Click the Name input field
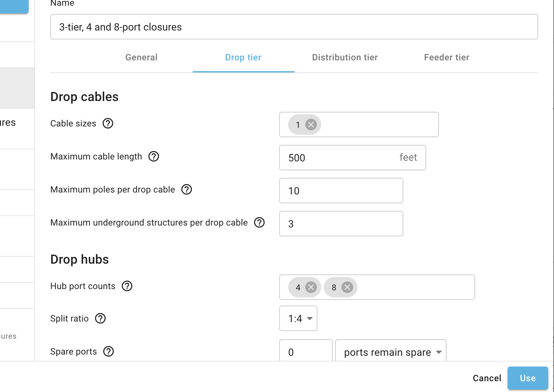The width and height of the screenshot is (554, 392). 294,27
